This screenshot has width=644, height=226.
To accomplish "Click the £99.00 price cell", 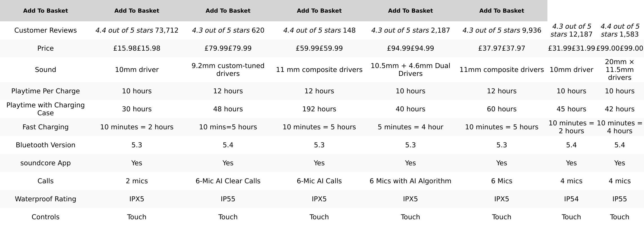I will (x=620, y=48).
